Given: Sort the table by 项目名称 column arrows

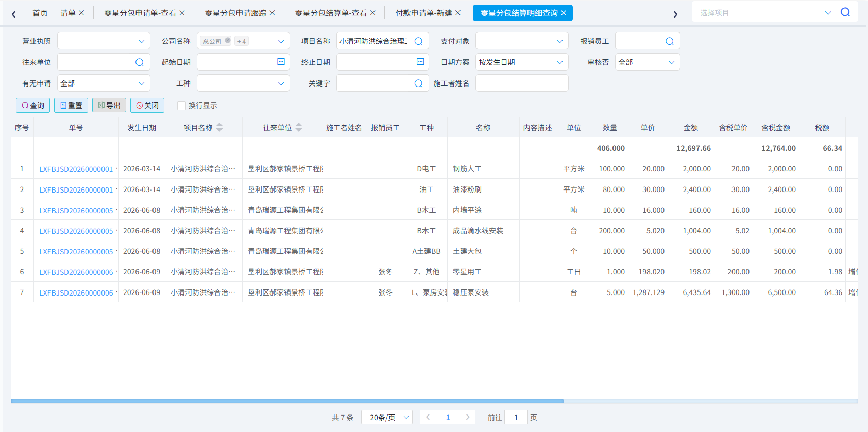Looking at the screenshot, I should (219, 127).
